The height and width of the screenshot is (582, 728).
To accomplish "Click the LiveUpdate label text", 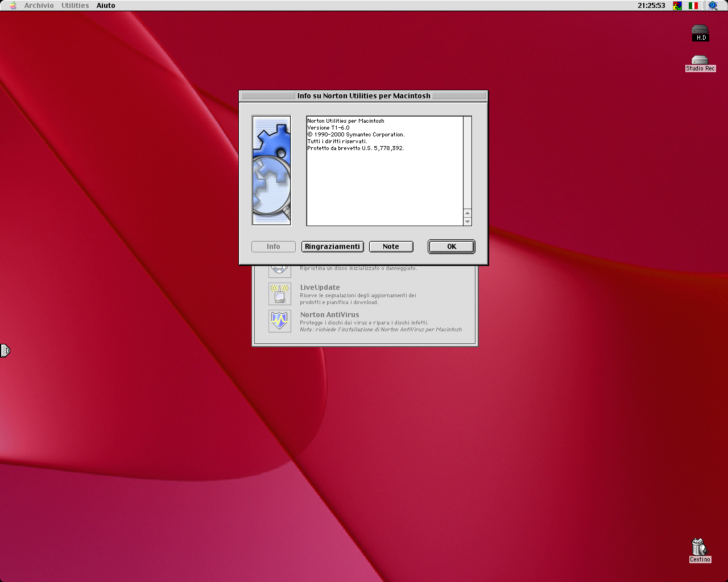I will [320, 288].
